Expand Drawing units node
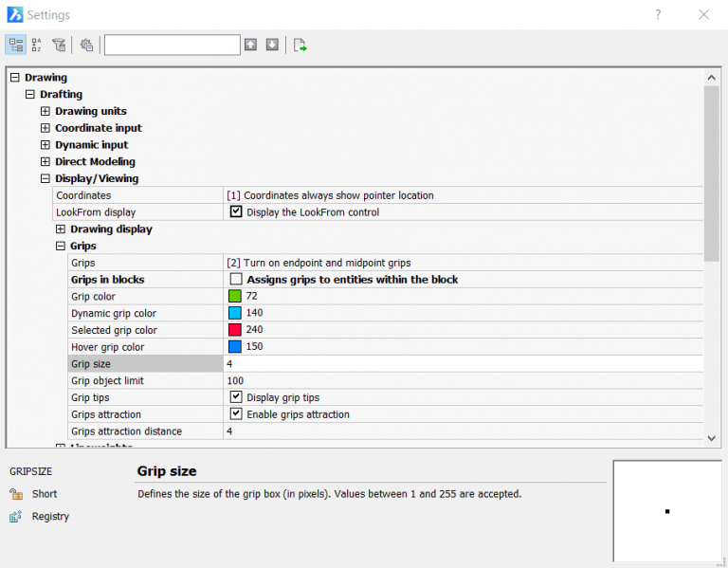The image size is (728, 568). pyautogui.click(x=45, y=111)
